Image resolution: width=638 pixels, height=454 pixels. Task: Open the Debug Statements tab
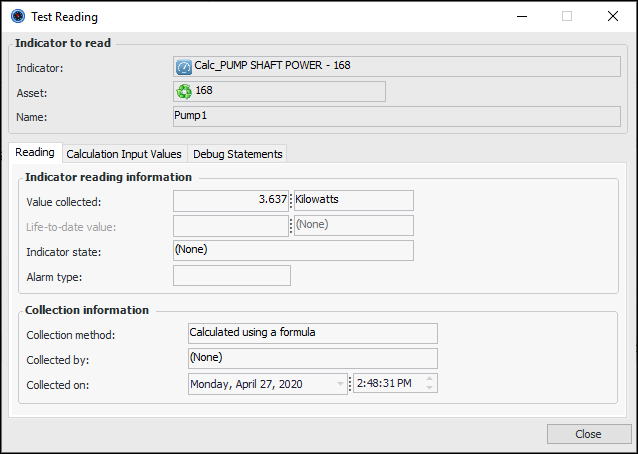click(238, 154)
